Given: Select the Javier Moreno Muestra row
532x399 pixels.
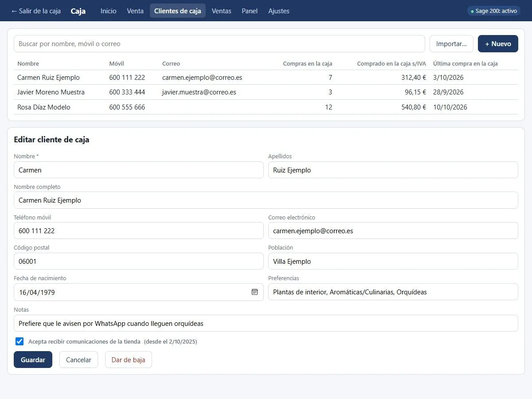Looking at the screenshot, I should pyautogui.click(x=266, y=92).
